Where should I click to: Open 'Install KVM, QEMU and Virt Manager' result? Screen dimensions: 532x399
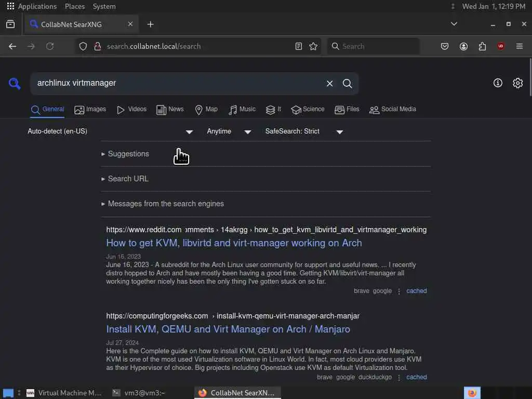228,329
